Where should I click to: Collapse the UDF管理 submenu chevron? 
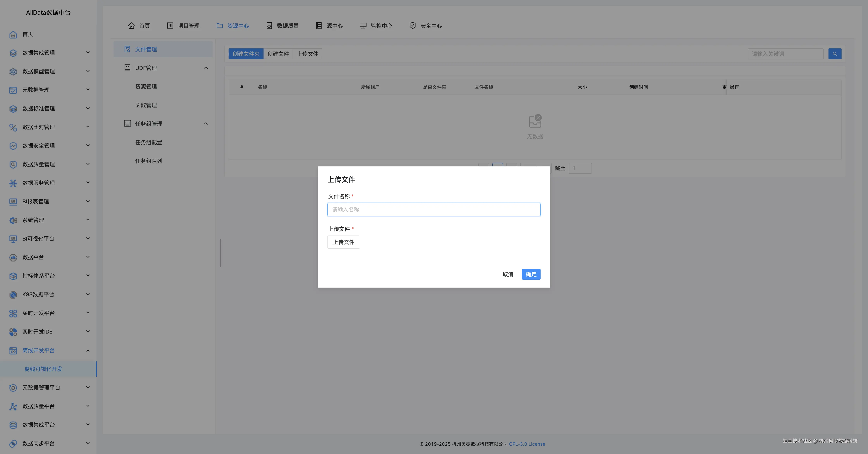206,68
